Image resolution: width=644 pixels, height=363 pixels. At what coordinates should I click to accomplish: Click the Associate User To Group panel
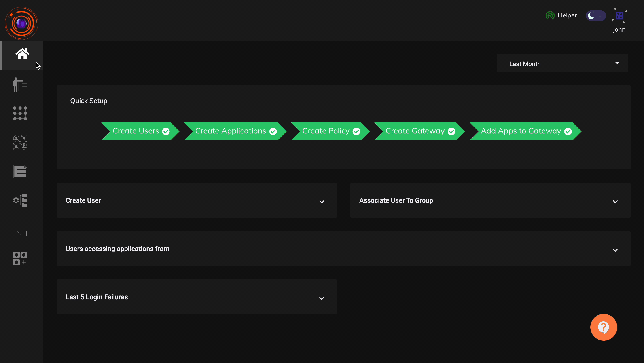pos(490,201)
